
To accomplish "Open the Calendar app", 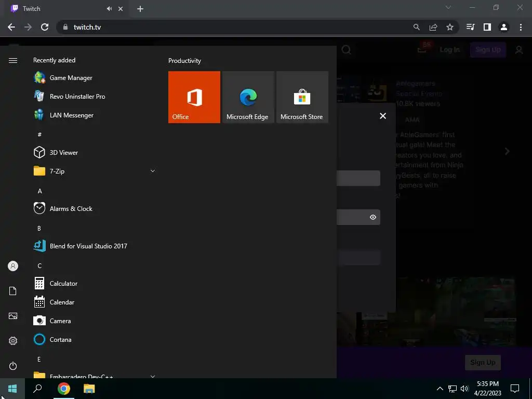I will coord(95,302).
